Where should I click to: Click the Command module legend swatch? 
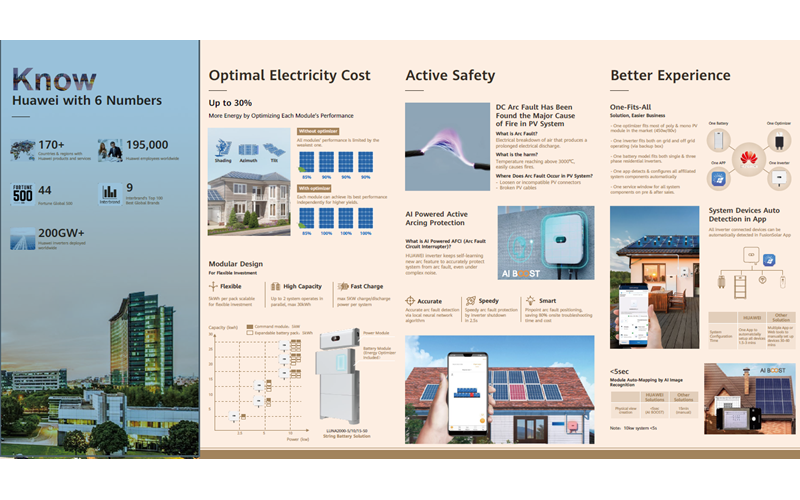(250, 327)
